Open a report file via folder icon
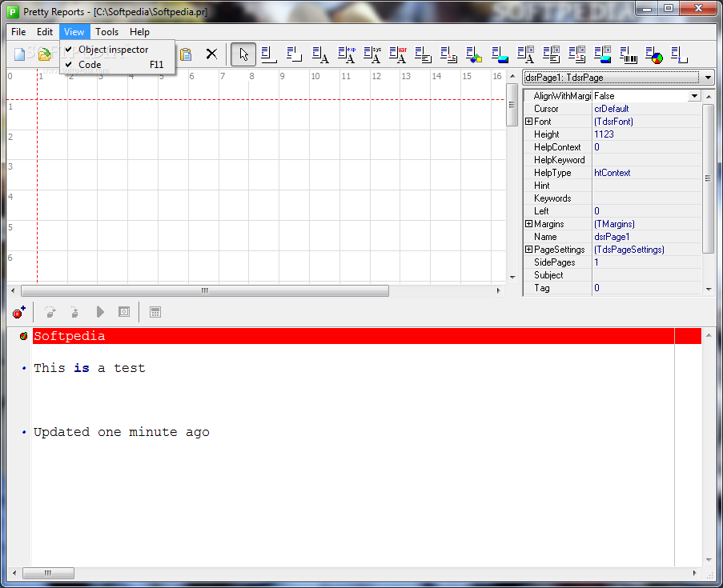The height and width of the screenshot is (588, 723). tap(44, 54)
